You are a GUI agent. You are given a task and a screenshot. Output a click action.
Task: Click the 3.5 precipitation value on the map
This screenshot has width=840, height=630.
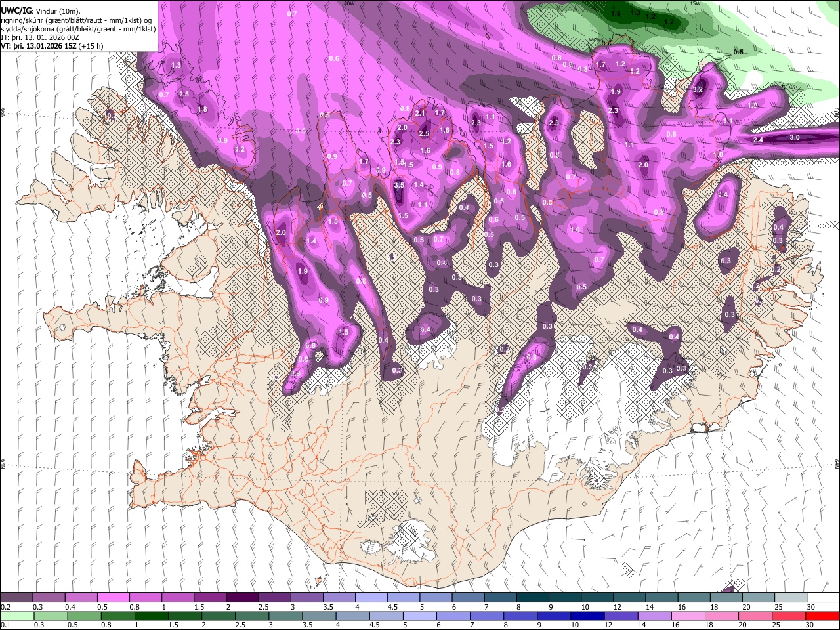pyautogui.click(x=399, y=186)
